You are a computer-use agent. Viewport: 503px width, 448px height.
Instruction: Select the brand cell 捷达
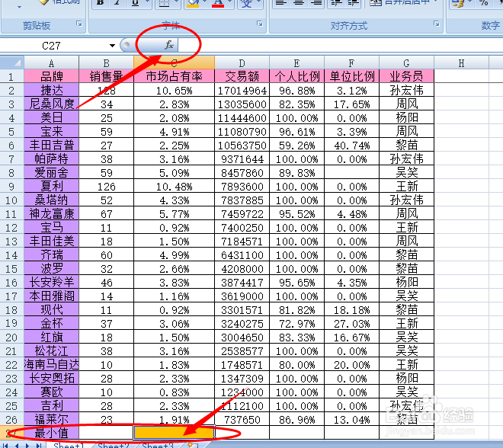(51, 90)
